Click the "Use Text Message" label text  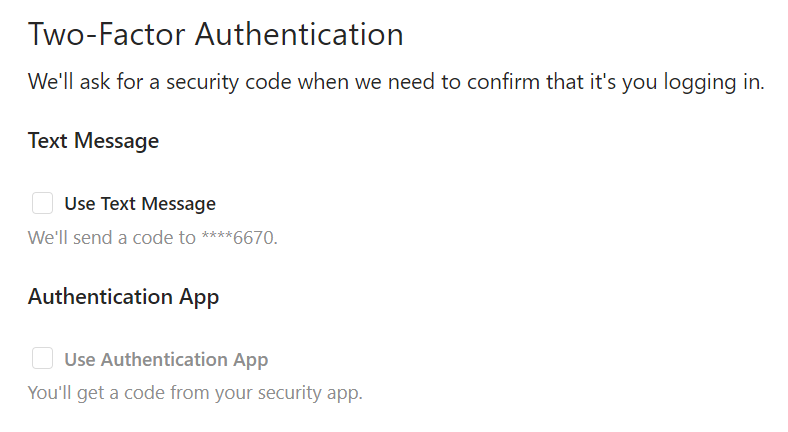click(140, 204)
